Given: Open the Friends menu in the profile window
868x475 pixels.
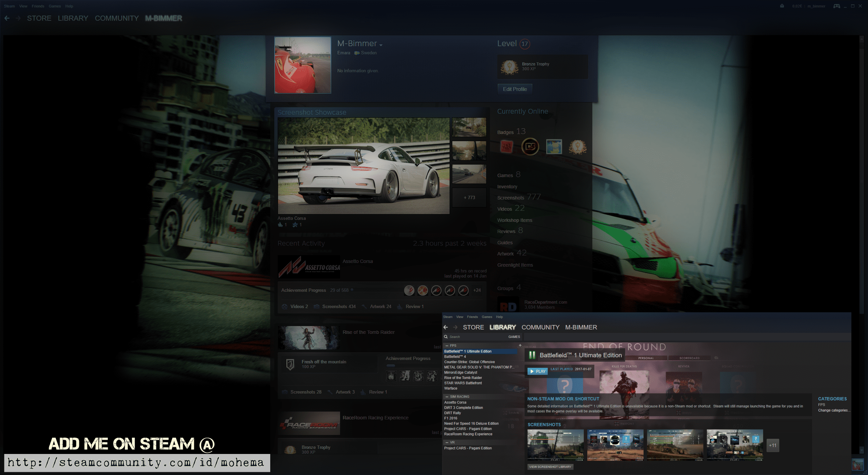Looking at the screenshot, I should click(x=38, y=6).
